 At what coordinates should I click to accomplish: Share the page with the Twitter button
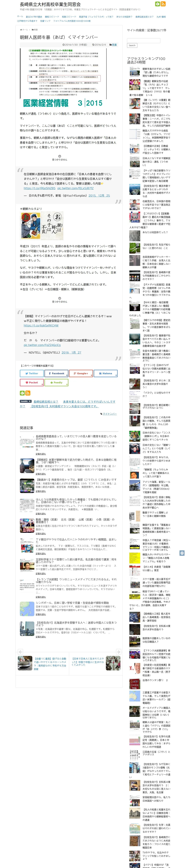coord(32,373)
